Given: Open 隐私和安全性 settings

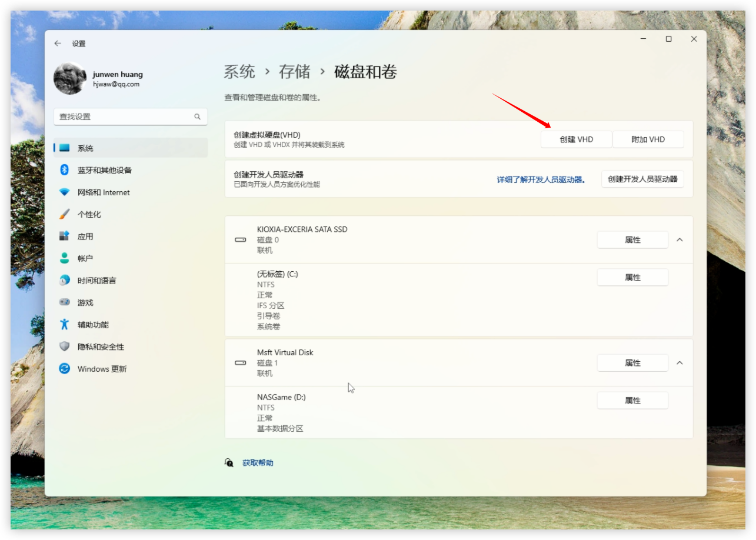Looking at the screenshot, I should click(x=101, y=347).
